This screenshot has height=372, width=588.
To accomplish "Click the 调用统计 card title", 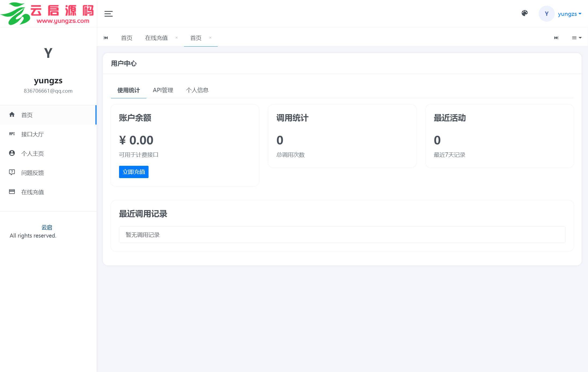I will [x=292, y=118].
